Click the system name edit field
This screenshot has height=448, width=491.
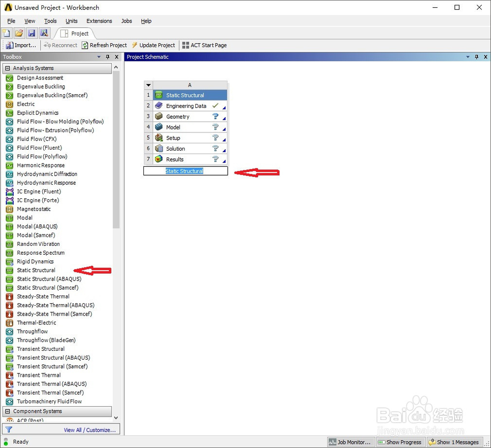click(186, 171)
